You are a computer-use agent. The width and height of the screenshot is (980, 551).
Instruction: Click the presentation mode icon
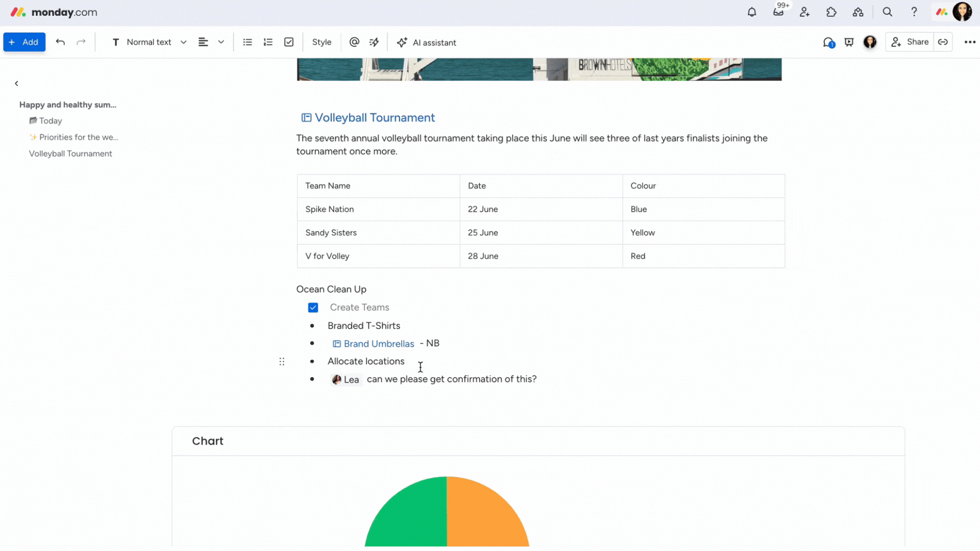849,42
